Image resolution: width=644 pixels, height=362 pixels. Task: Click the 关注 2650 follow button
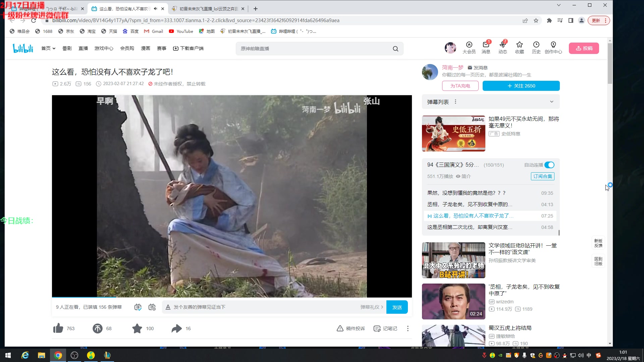[x=521, y=86]
